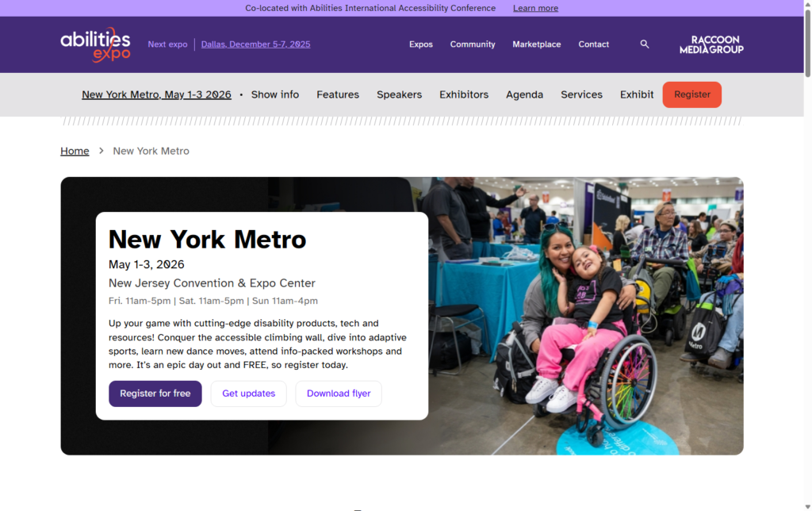Click the breadcrumb chevron separator
Viewport: 812px width, 511px height.
tap(101, 151)
